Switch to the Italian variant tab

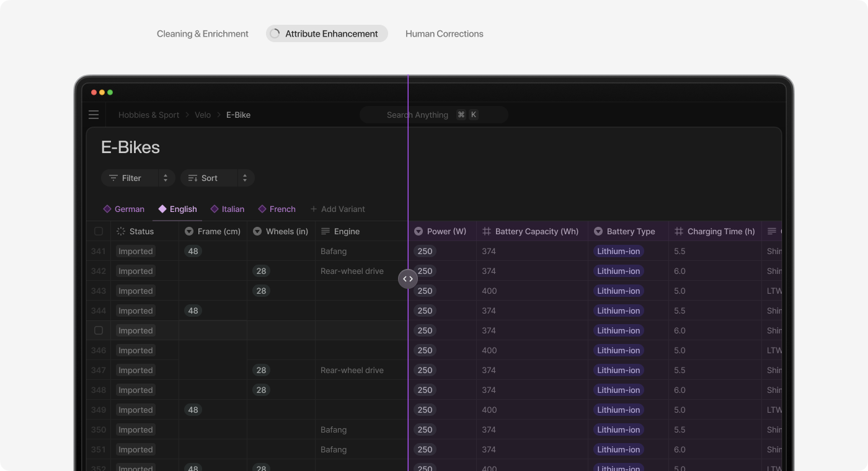228,209
